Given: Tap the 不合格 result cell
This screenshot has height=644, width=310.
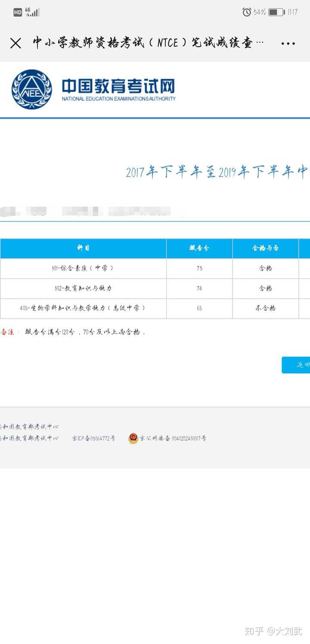Looking at the screenshot, I should pos(265,308).
